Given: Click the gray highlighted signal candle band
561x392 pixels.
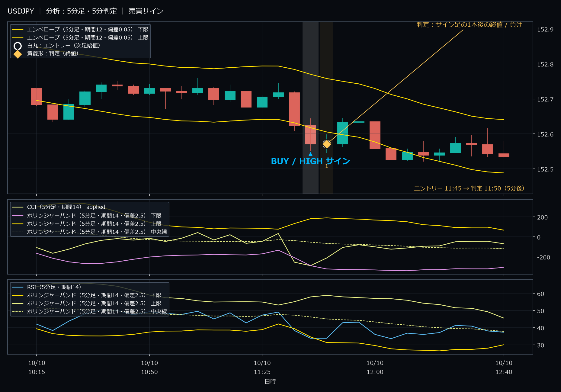Looking at the screenshot, I should click(x=310, y=108).
